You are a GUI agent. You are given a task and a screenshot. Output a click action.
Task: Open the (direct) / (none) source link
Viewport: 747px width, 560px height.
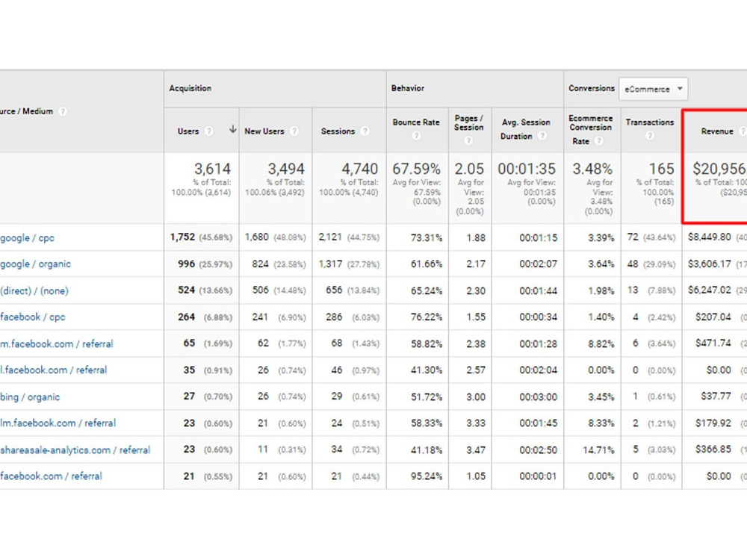34,290
